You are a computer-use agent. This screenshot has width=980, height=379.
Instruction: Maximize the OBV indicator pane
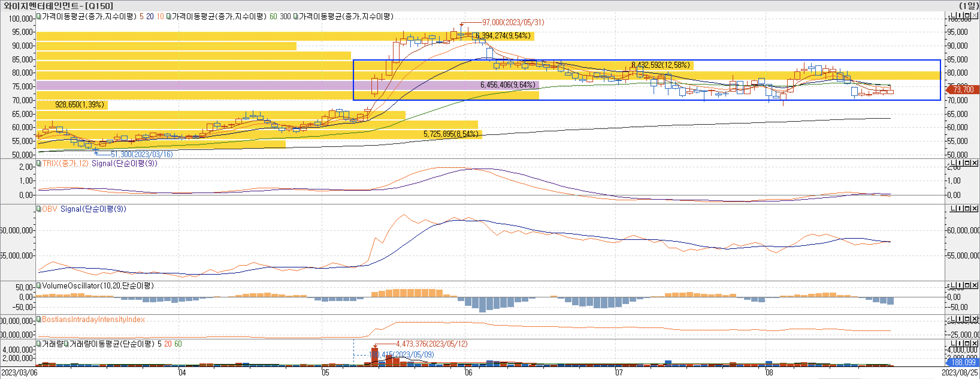pyautogui.click(x=968, y=208)
